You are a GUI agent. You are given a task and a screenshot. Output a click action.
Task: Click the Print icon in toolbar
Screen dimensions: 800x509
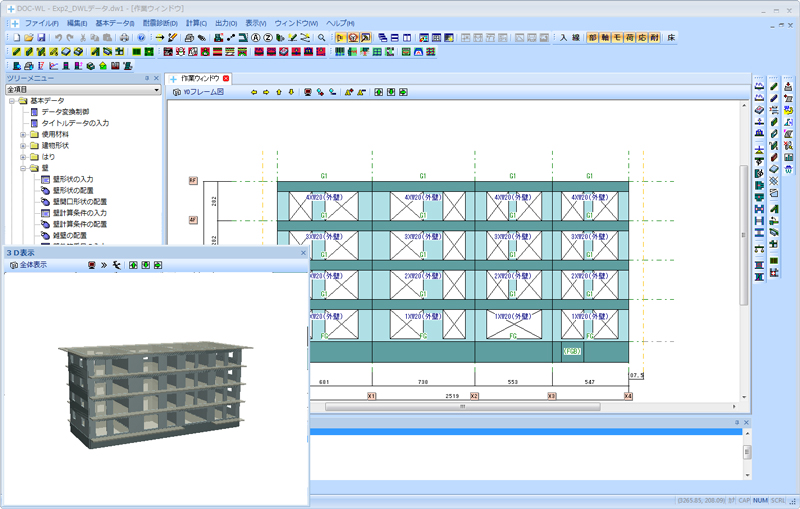(124, 37)
